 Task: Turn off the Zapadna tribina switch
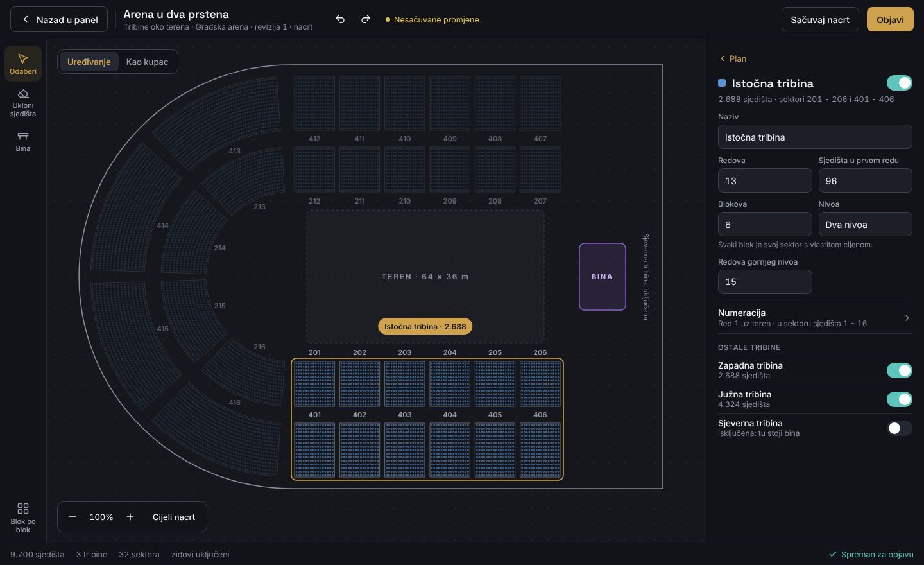[899, 370]
